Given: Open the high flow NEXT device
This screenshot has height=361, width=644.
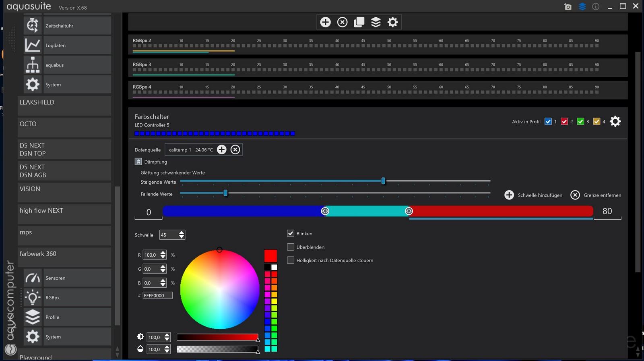Looking at the screenshot, I should point(64,214).
